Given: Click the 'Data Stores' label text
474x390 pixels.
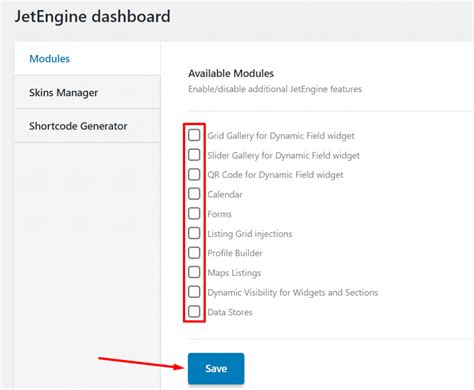Looking at the screenshot, I should tap(230, 312).
